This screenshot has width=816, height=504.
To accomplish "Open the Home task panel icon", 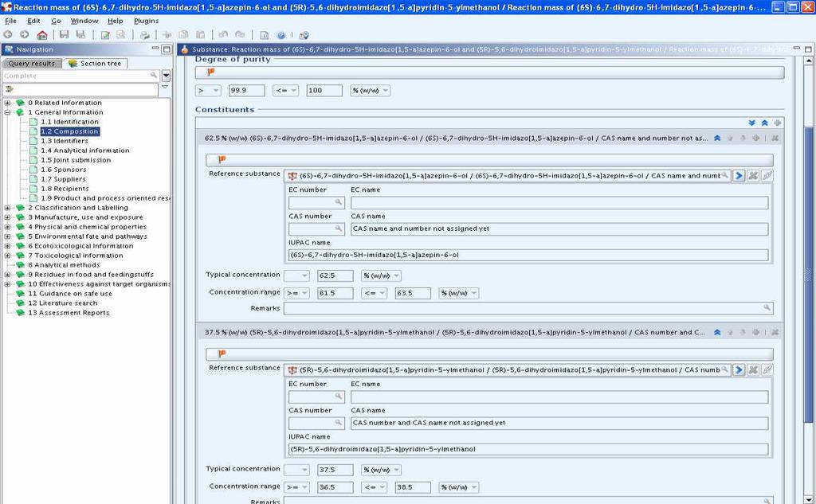I will pyautogui.click(x=42, y=35).
